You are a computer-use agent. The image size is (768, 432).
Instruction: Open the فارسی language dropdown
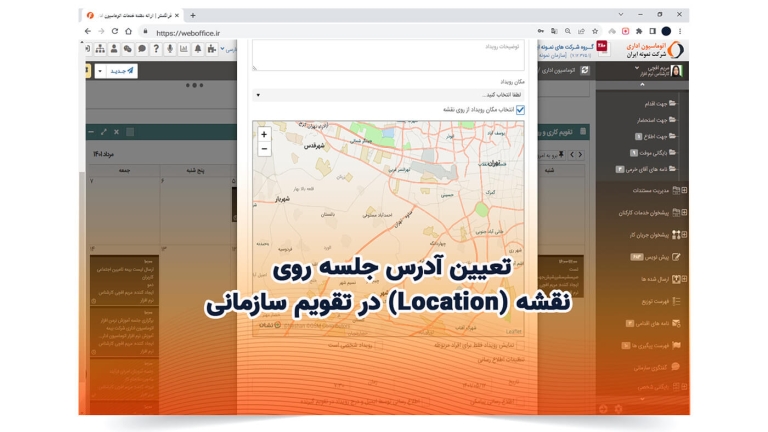pyautogui.click(x=228, y=49)
